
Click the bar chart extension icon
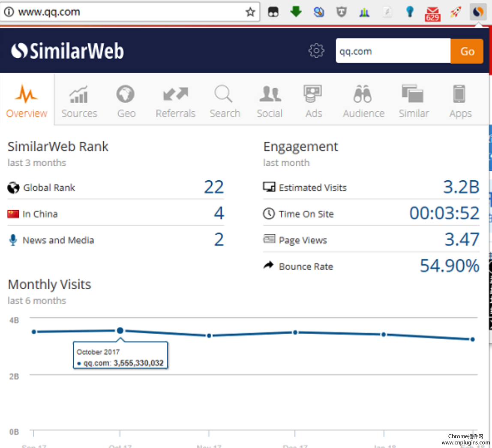(364, 12)
